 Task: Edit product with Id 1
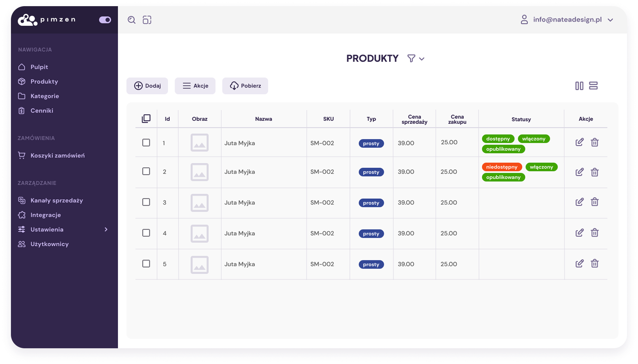[x=579, y=142]
